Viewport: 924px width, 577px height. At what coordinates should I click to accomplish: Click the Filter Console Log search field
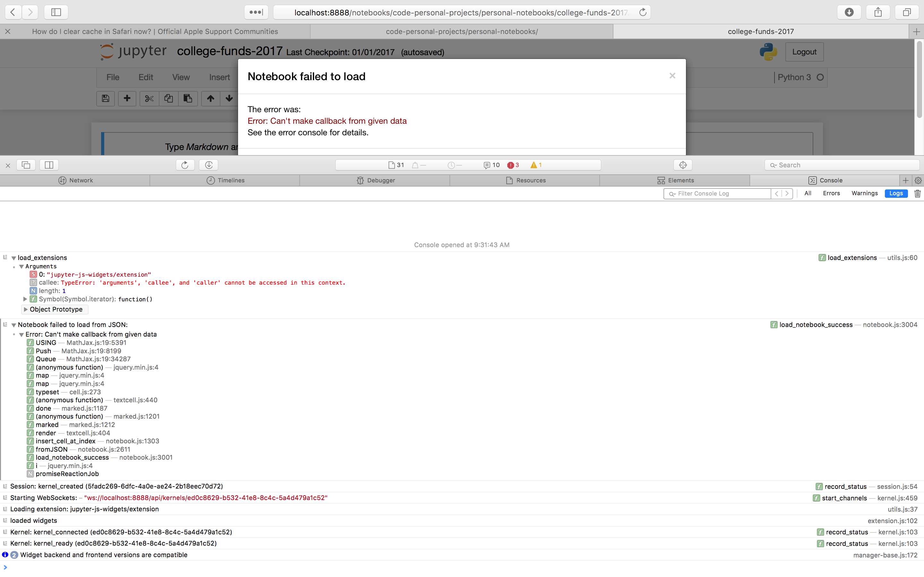pos(722,194)
